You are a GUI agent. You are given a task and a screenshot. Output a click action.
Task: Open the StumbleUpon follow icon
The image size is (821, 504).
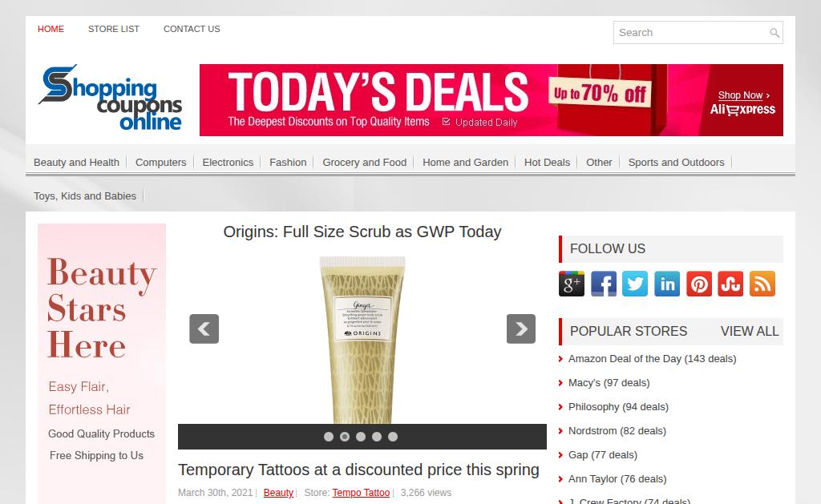[x=730, y=284]
